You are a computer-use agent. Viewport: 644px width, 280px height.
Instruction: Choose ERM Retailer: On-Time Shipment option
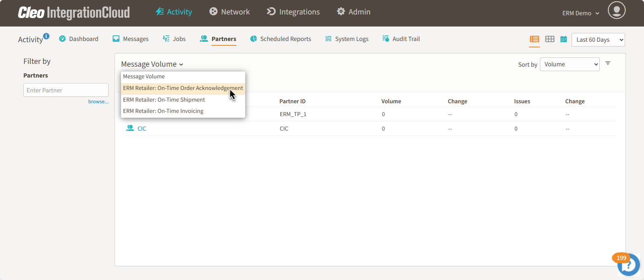[164, 100]
